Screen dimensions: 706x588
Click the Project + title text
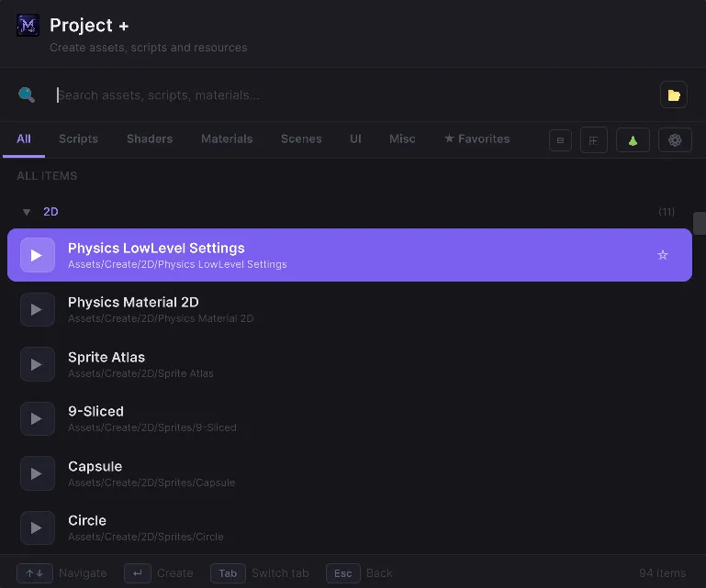(89, 25)
